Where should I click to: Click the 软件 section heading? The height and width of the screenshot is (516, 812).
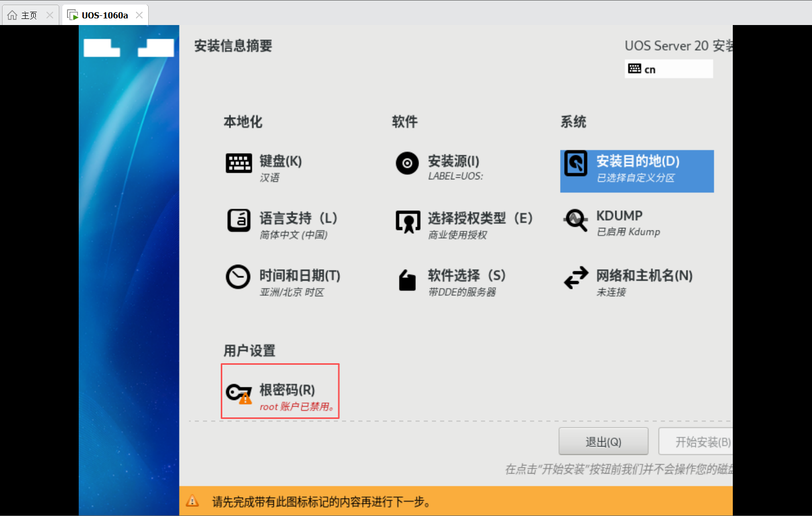coord(405,122)
